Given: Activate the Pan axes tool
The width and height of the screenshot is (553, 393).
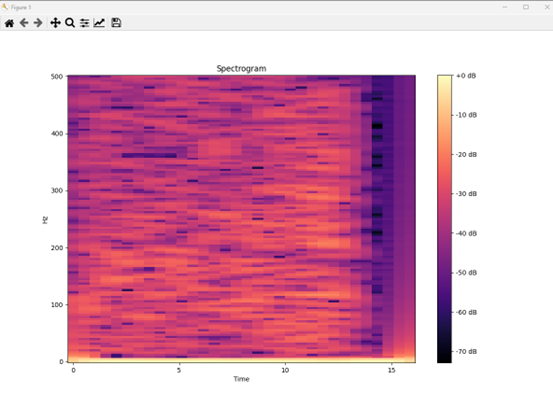Looking at the screenshot, I should [x=55, y=23].
